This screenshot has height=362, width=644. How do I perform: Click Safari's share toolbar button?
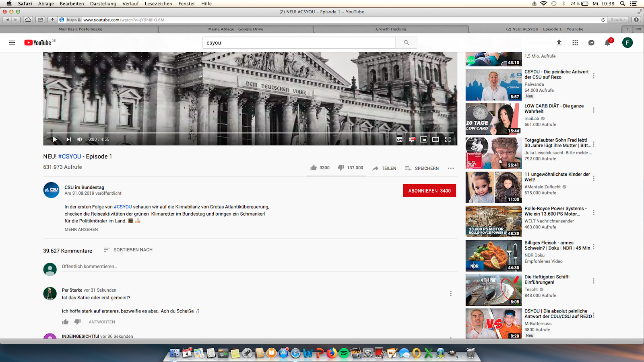(x=40, y=20)
